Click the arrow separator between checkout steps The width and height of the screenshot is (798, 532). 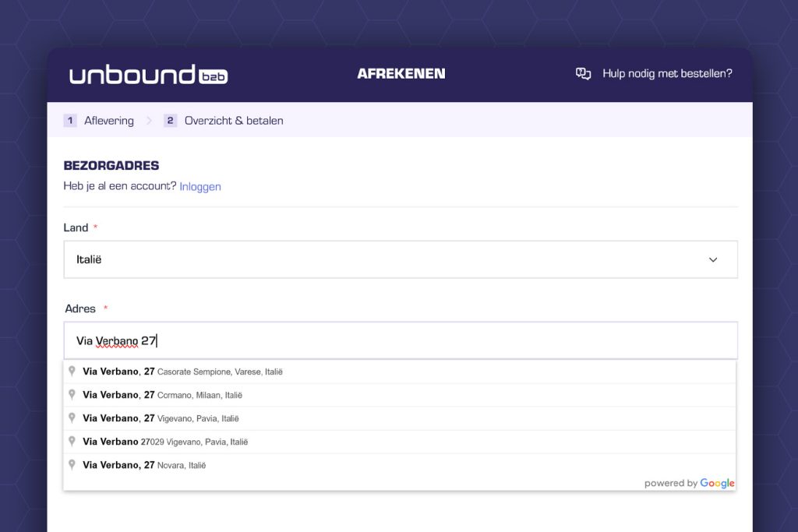point(149,121)
